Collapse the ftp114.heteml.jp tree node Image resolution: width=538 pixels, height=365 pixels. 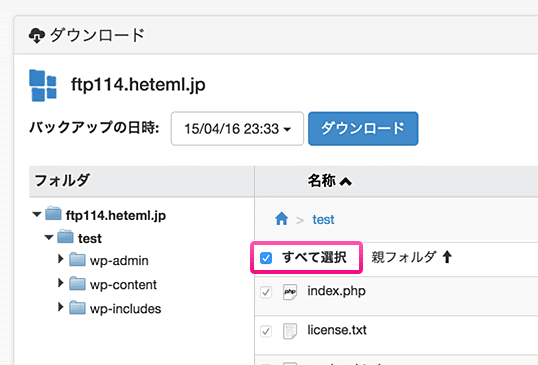click(x=37, y=214)
